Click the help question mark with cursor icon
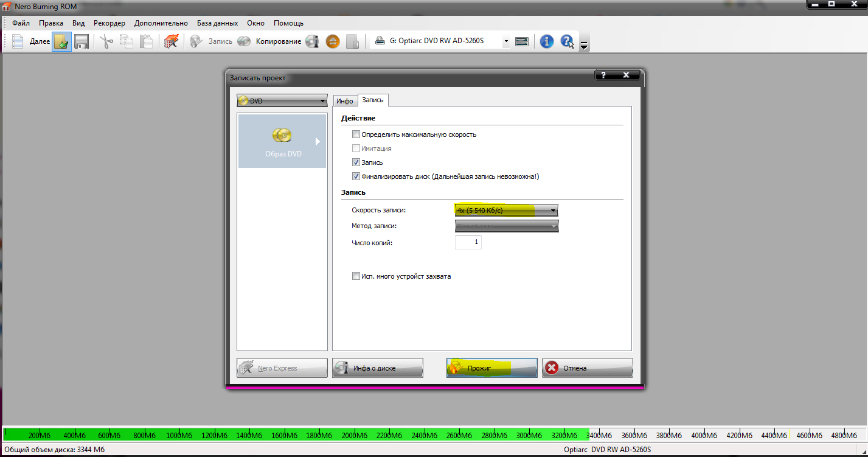This screenshot has height=457, width=868. (567, 41)
